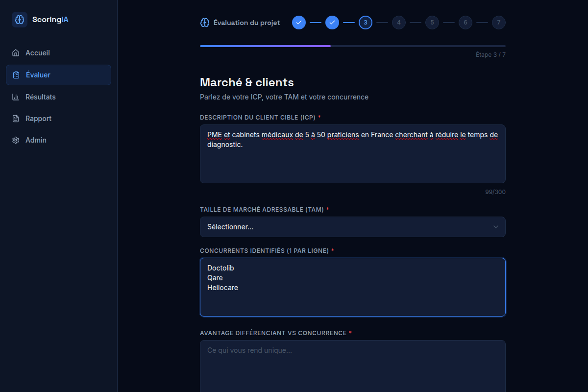Screen dimensions: 588x392
Task: Jump to step 4 in the stepper
Action: coord(399,23)
